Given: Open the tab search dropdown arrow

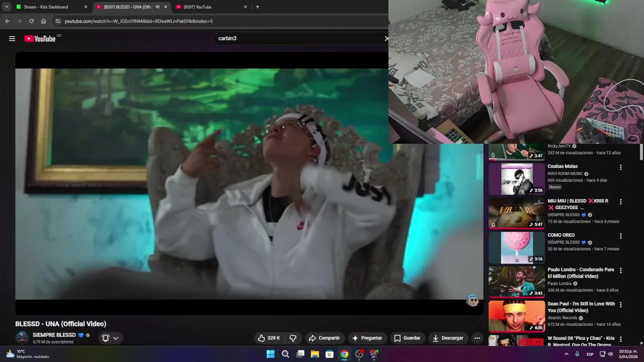Looking at the screenshot, I should pos(7,7).
